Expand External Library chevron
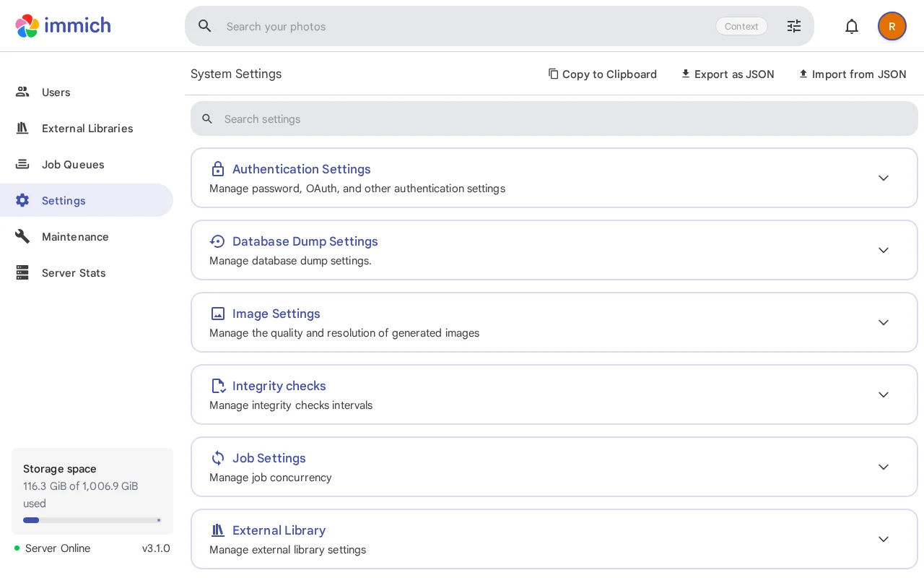The width and height of the screenshot is (924, 578). (x=884, y=539)
